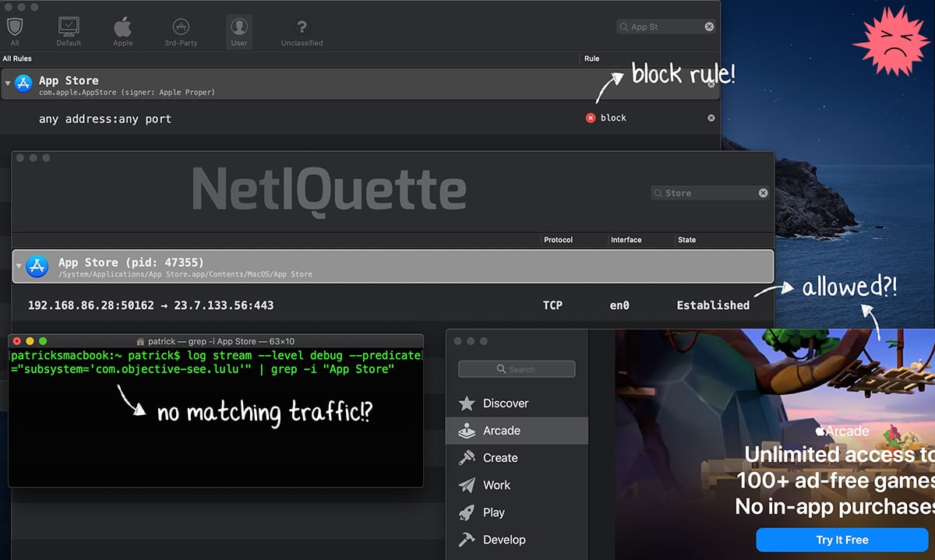This screenshot has height=560, width=935.
Task: Clear the 'Store' search in Netiquette
Action: tap(764, 193)
